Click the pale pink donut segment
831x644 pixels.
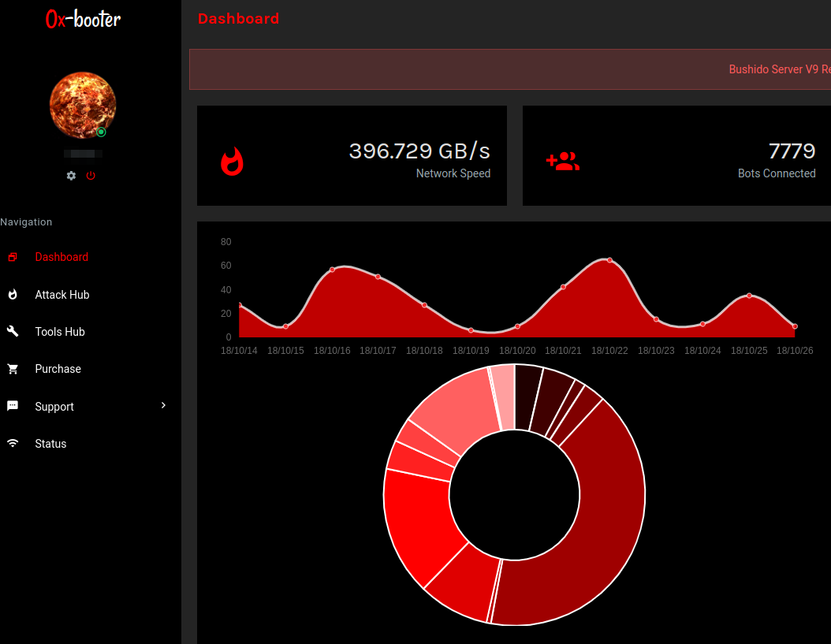tap(505, 396)
